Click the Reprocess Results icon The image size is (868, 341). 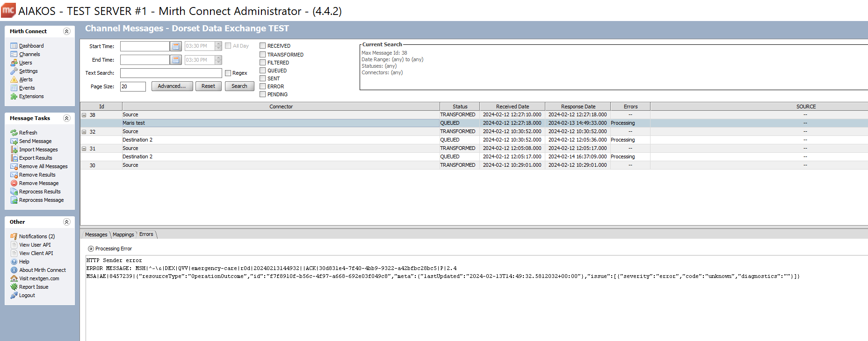(14, 192)
